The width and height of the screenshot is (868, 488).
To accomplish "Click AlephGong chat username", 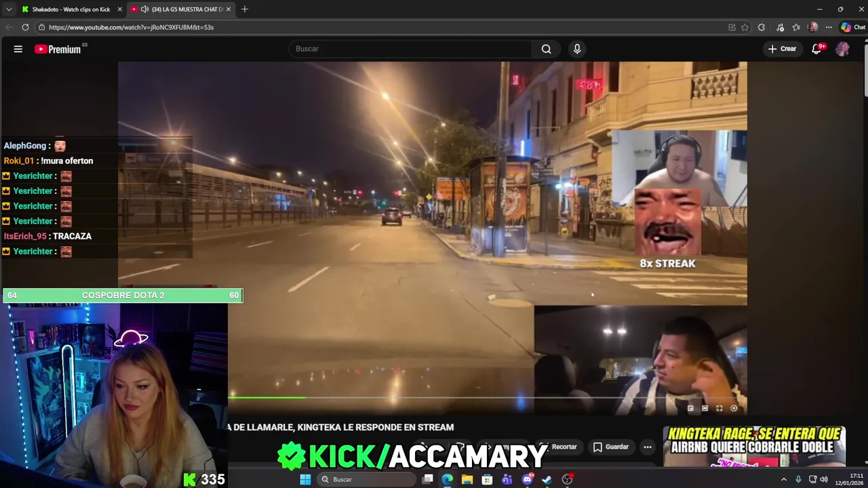I will pyautogui.click(x=25, y=146).
